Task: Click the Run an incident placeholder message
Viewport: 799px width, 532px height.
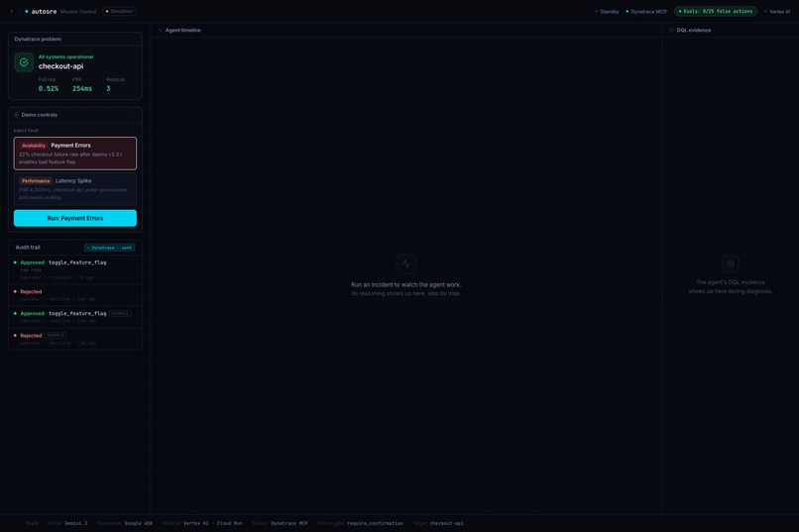Action: (406, 285)
